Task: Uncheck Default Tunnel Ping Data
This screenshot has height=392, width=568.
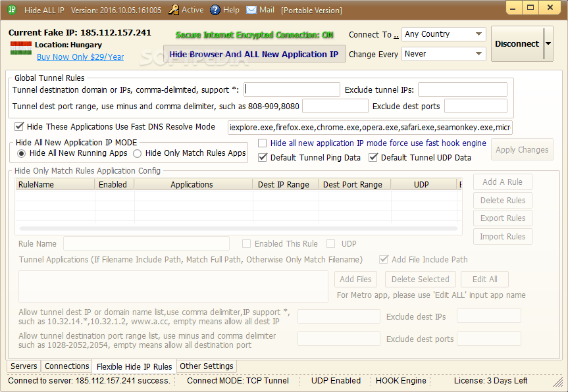Action: click(x=263, y=157)
